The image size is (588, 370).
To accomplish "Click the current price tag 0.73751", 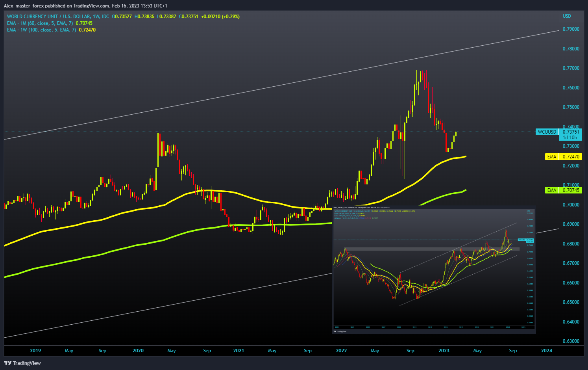I will click(x=571, y=132).
